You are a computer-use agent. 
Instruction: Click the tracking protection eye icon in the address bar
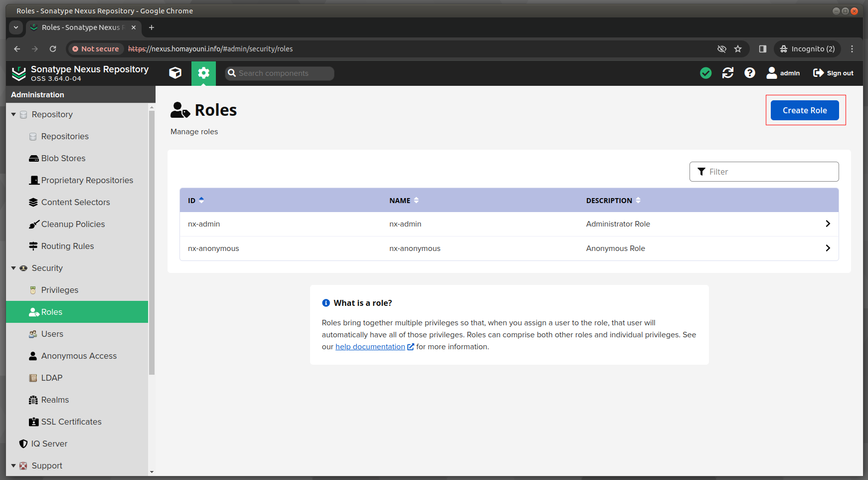click(x=721, y=49)
